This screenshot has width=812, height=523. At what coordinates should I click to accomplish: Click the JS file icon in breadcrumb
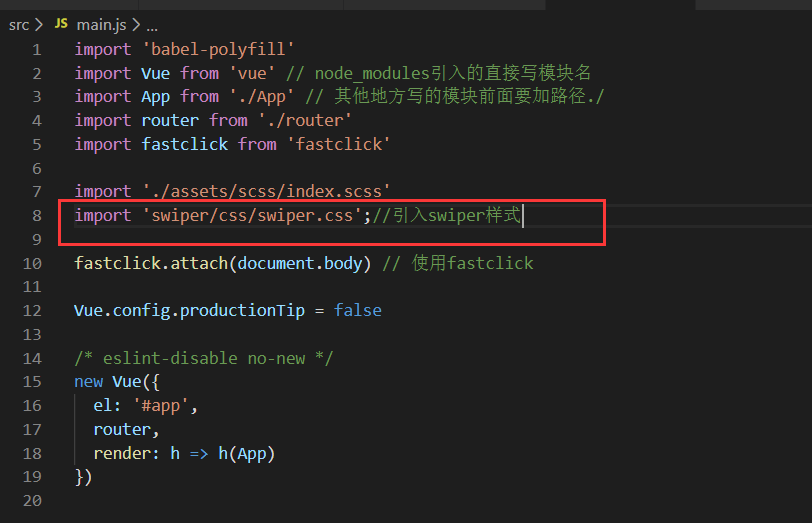61,24
